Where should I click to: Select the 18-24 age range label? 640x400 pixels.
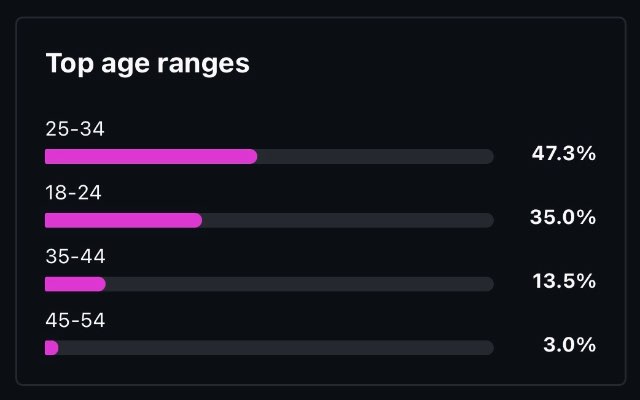(74, 192)
